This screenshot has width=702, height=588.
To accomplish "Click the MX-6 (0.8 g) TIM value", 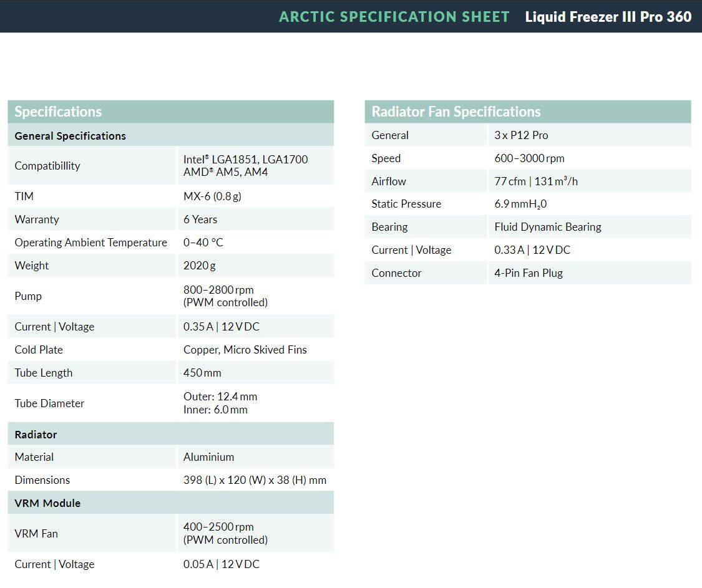I will (x=212, y=196).
